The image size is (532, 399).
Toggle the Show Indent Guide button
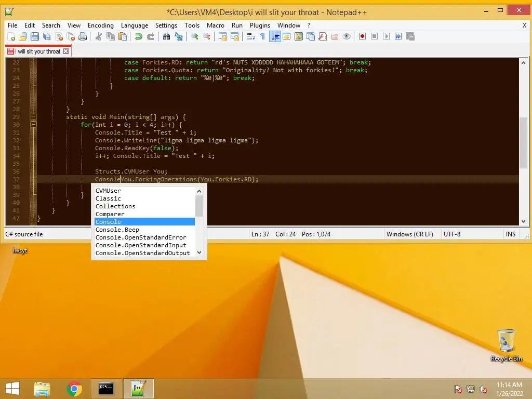(x=275, y=36)
